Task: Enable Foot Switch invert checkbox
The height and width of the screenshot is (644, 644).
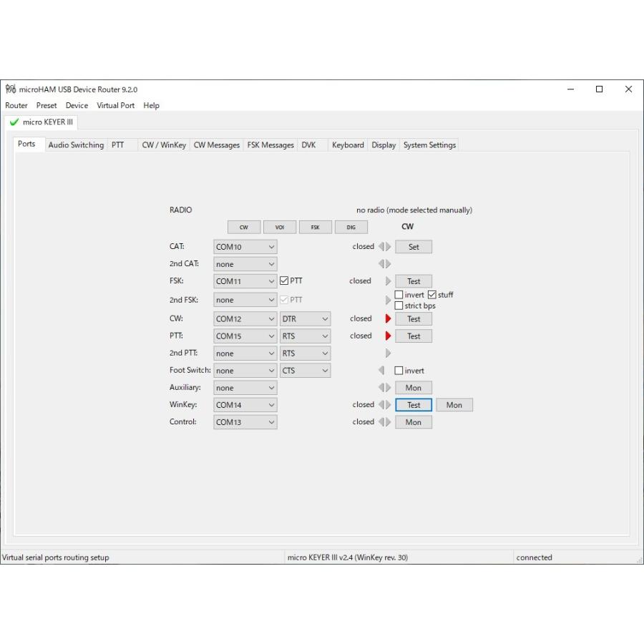Action: 399,371
